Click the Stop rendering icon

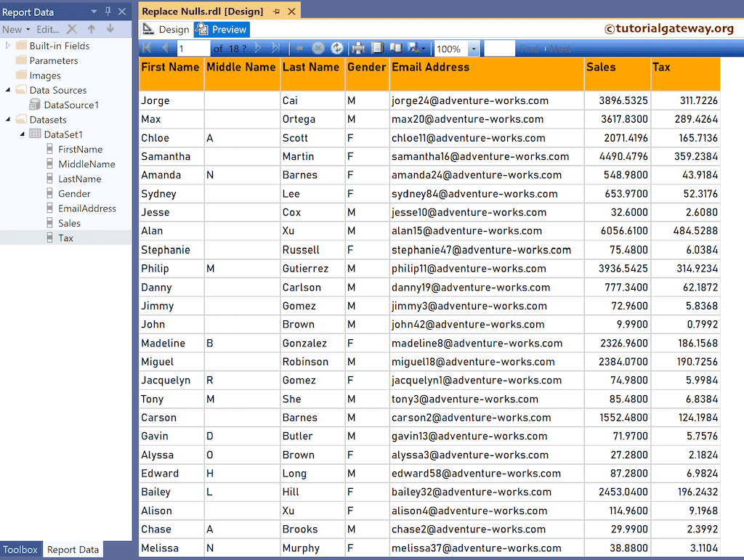click(x=317, y=48)
